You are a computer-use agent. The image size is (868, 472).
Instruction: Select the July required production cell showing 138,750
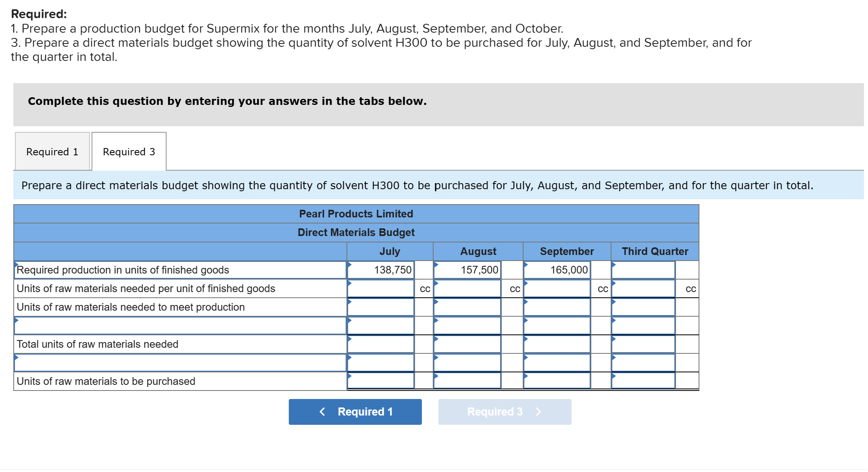coord(381,269)
